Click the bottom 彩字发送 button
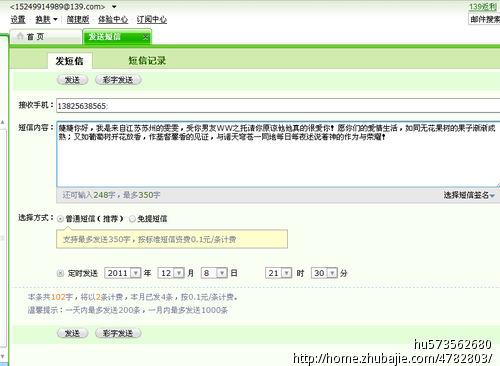500x366 pixels. [118, 333]
